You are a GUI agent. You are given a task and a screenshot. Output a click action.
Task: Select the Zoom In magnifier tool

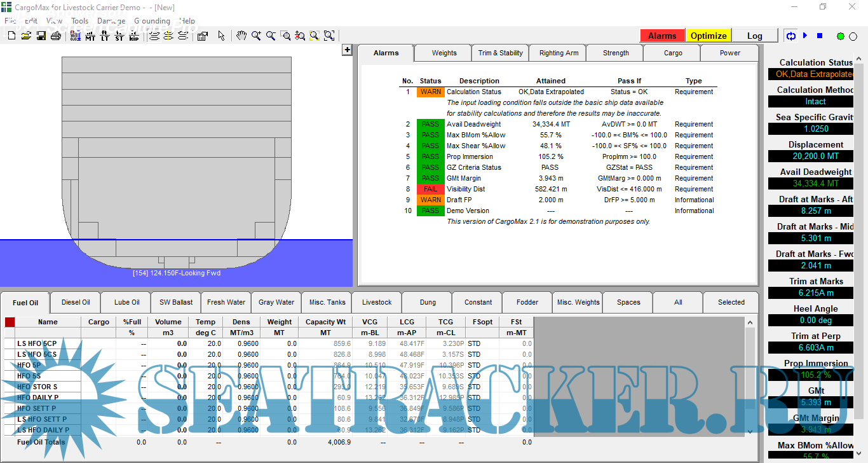pos(256,36)
